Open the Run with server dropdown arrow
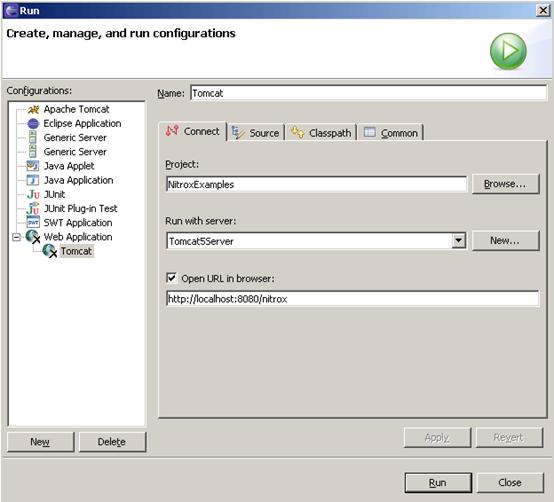Image resolution: width=554 pixels, height=502 pixels. point(458,241)
